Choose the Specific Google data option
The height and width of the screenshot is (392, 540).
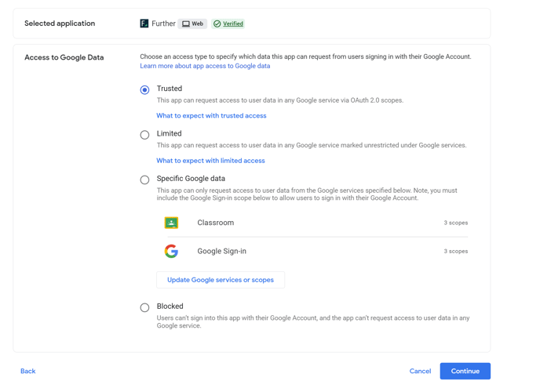[x=144, y=180]
